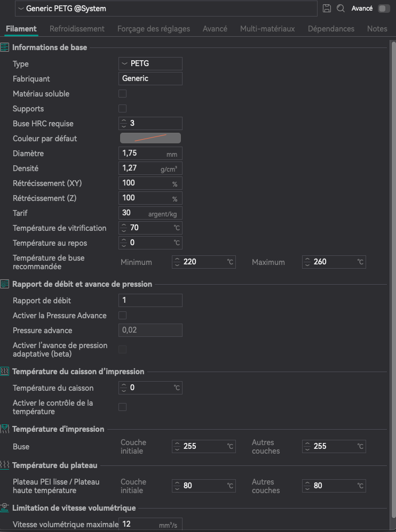Enable Activer la Pressure Advance checkbox
396x532 pixels.
tap(123, 316)
